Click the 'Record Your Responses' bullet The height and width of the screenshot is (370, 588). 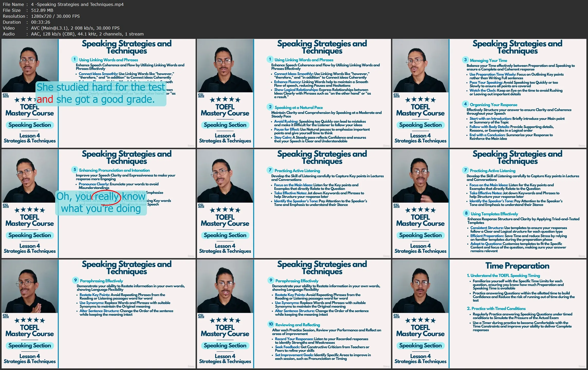pos(322,341)
